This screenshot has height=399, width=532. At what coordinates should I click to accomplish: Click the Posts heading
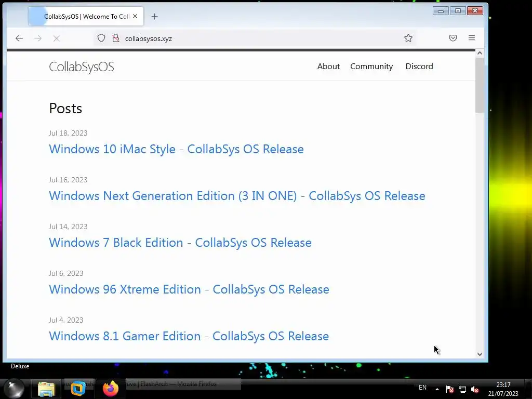(65, 109)
